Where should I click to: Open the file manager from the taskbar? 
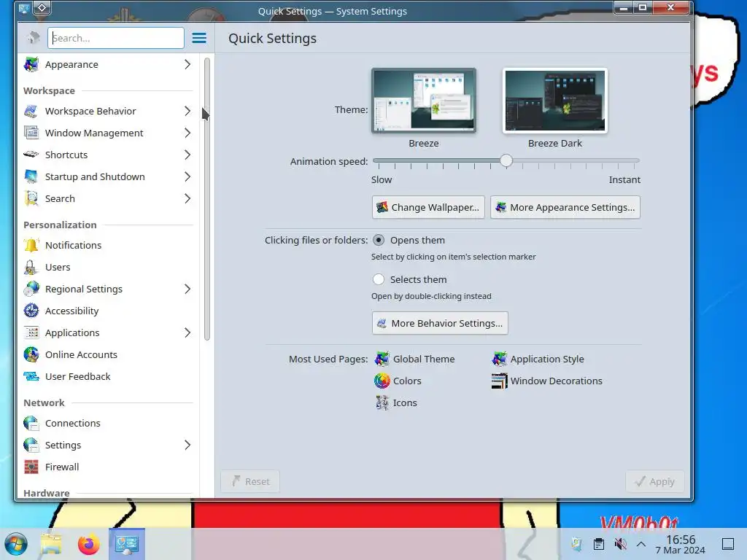click(51, 544)
